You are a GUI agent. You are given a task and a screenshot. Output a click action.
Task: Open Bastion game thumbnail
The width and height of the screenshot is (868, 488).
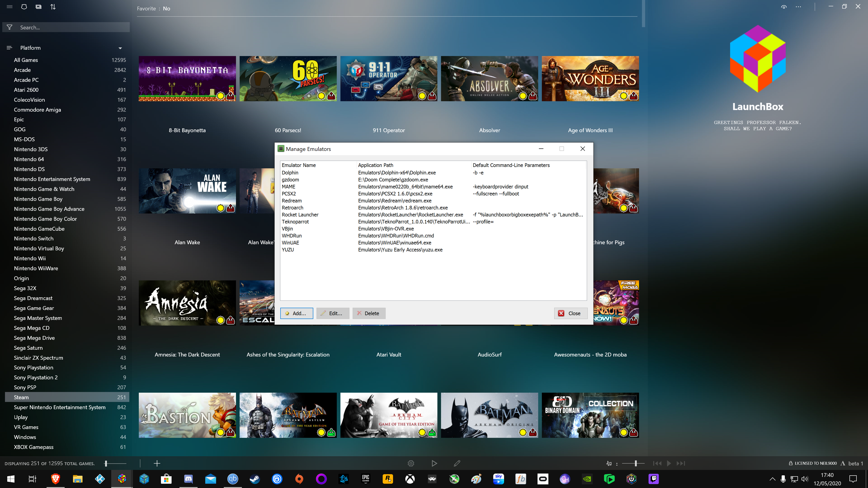click(187, 415)
